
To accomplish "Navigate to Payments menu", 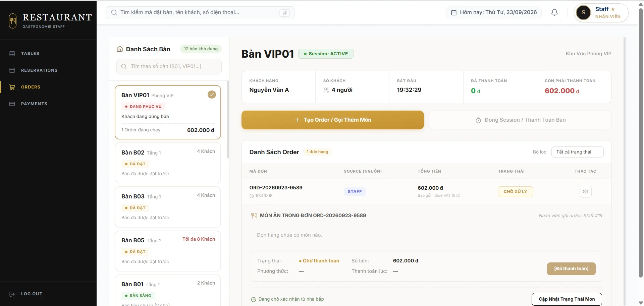I will 34,104.
